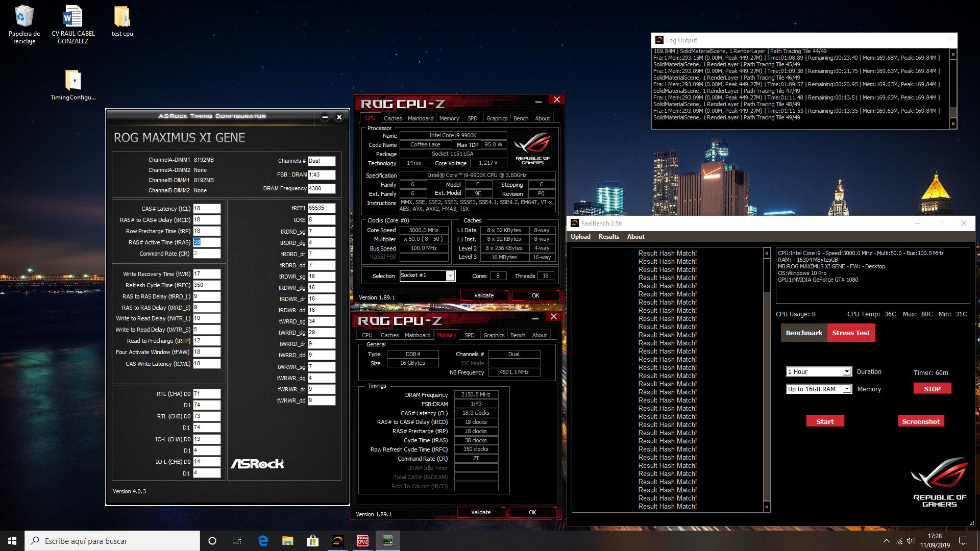Click the tRAS value input field

click(206, 242)
